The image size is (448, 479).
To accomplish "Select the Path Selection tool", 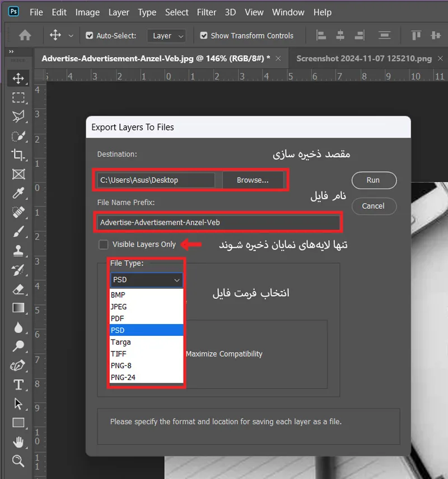I will (x=18, y=404).
